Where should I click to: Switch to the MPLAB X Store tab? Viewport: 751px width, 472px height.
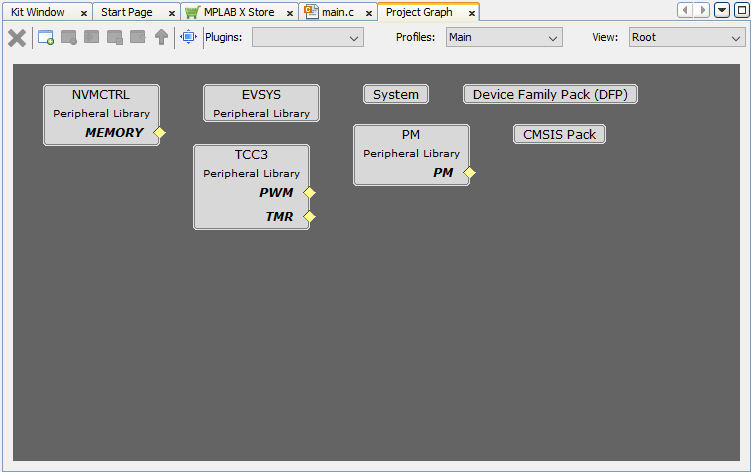(x=239, y=12)
